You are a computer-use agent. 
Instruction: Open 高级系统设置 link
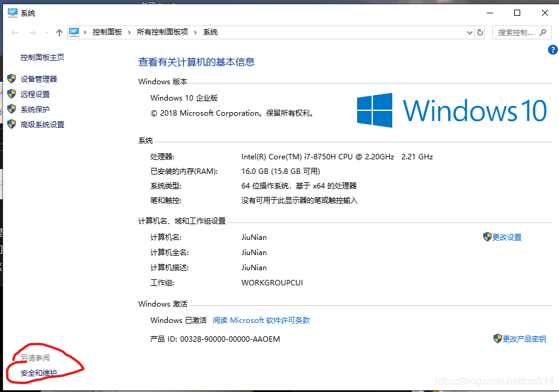tap(42, 125)
